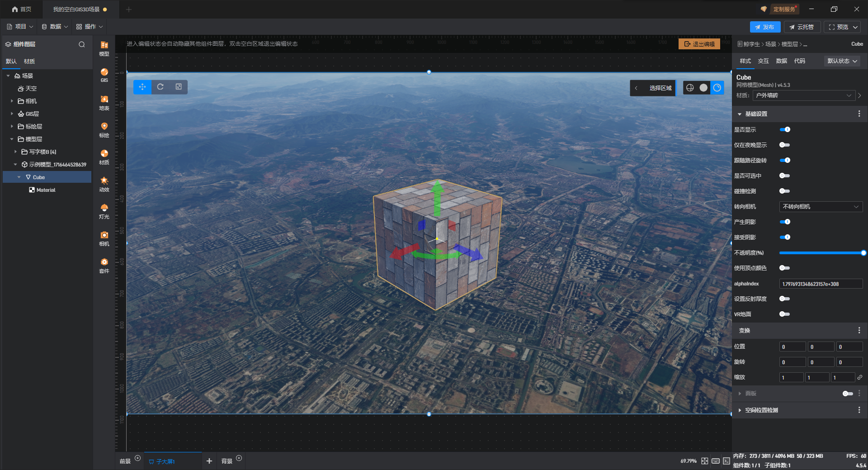This screenshot has width=868, height=470.
Task: Click the 选择区域 button
Action: (x=660, y=88)
